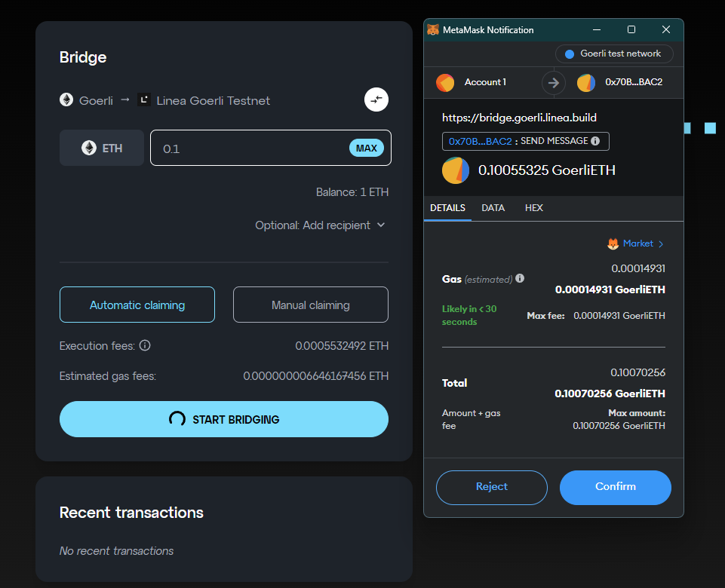Click the loading spinner on Start Bridging
Image resolution: width=725 pixels, height=588 pixels.
point(177,419)
